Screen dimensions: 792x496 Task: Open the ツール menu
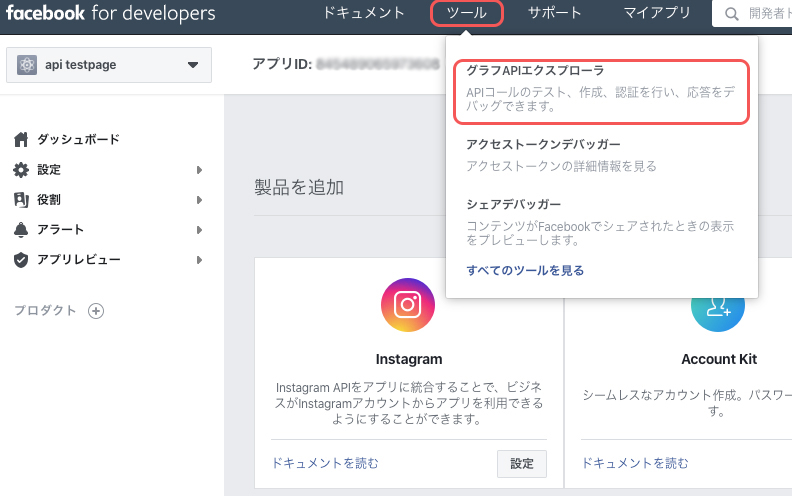click(467, 13)
